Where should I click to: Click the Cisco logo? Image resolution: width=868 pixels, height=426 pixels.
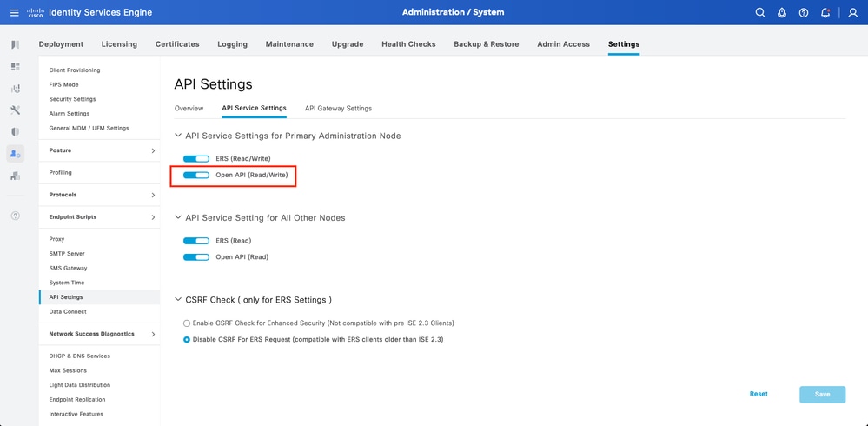click(x=36, y=12)
